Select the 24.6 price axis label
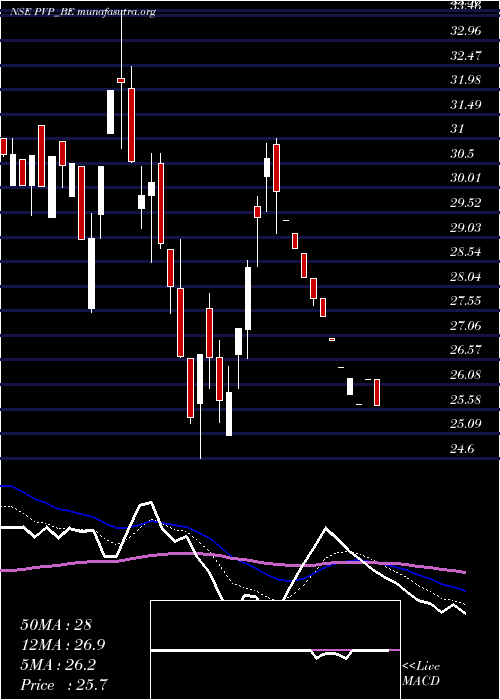500x700 pixels. pyautogui.click(x=462, y=448)
